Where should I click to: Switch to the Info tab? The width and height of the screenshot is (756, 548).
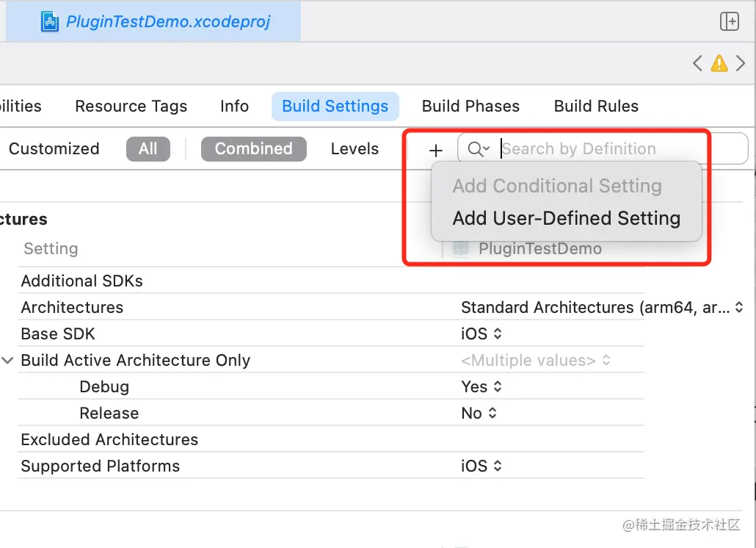coord(234,106)
